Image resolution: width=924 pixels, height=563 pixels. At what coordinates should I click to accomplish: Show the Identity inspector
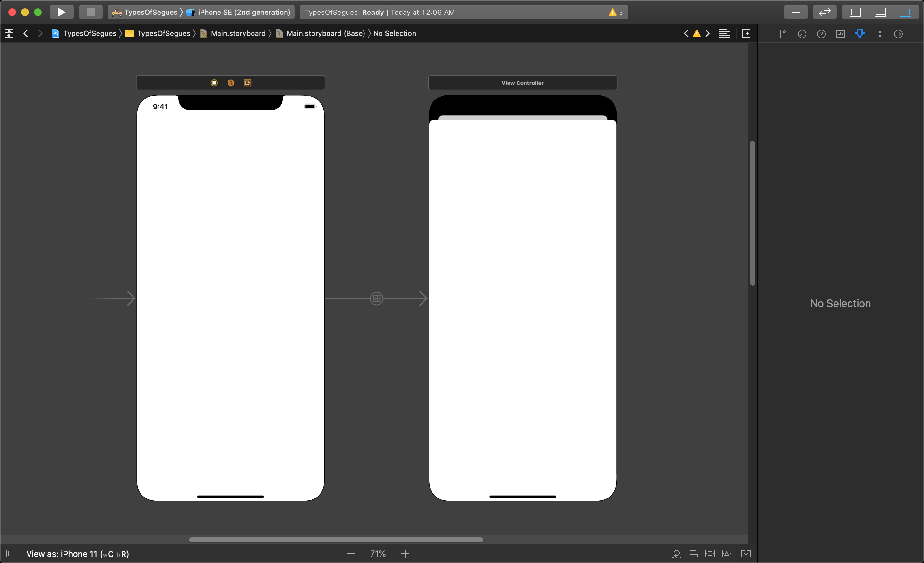click(x=840, y=34)
